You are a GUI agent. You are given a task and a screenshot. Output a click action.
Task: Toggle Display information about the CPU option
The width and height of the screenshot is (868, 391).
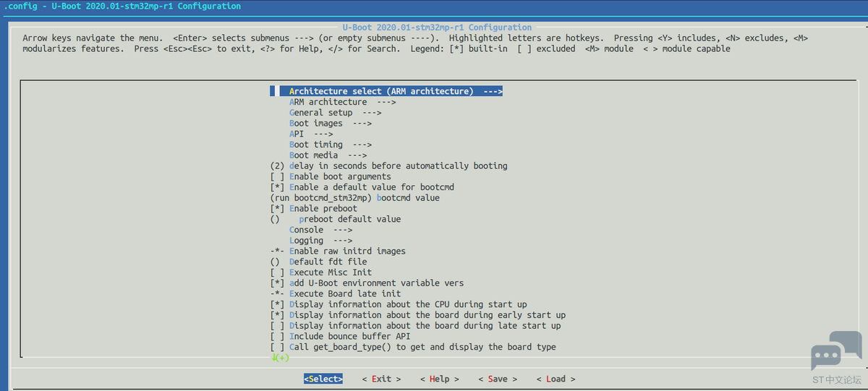(399, 304)
